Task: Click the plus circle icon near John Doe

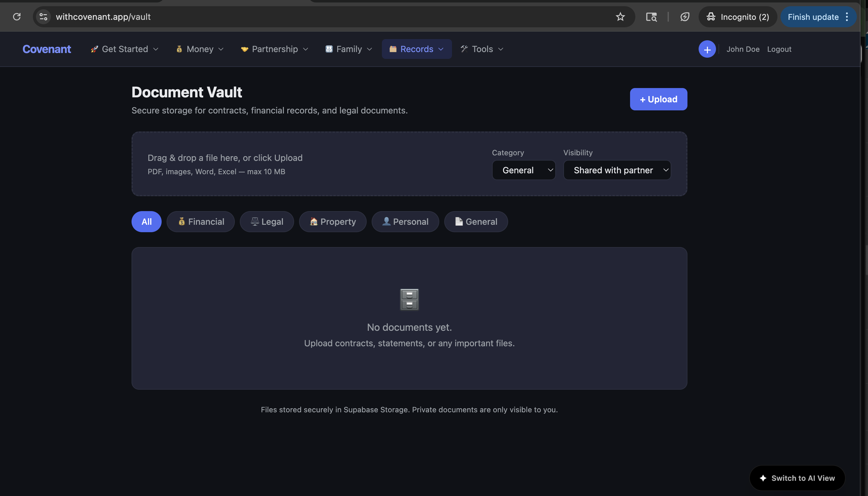Action: [707, 49]
